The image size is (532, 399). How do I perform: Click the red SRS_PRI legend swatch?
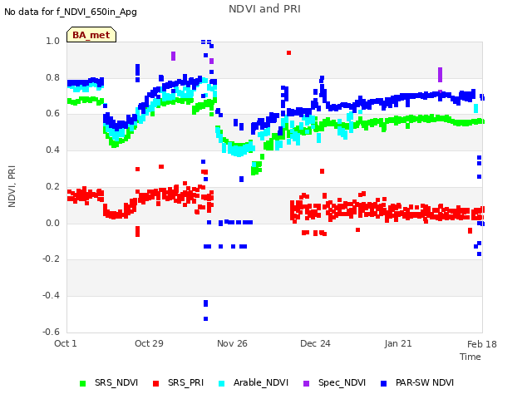(155, 383)
